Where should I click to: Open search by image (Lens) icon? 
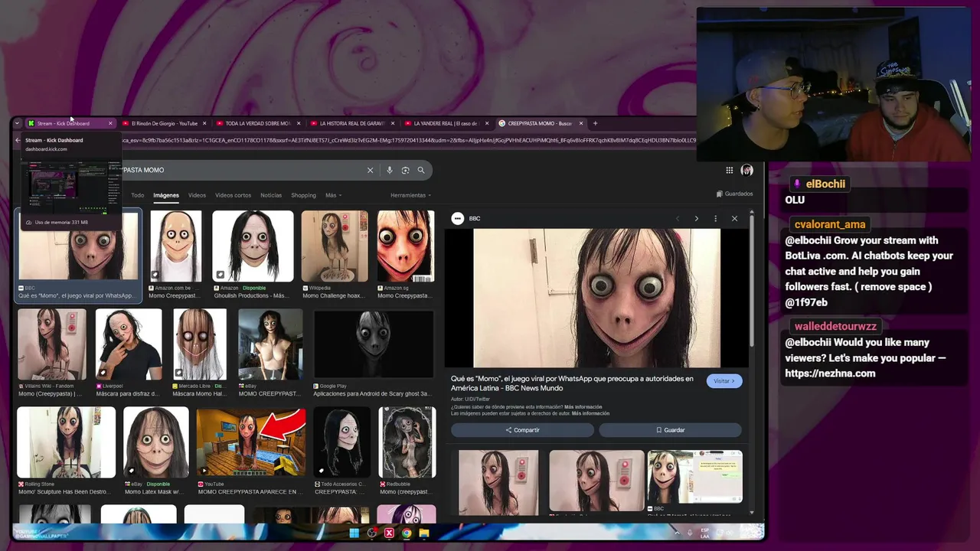(x=405, y=170)
